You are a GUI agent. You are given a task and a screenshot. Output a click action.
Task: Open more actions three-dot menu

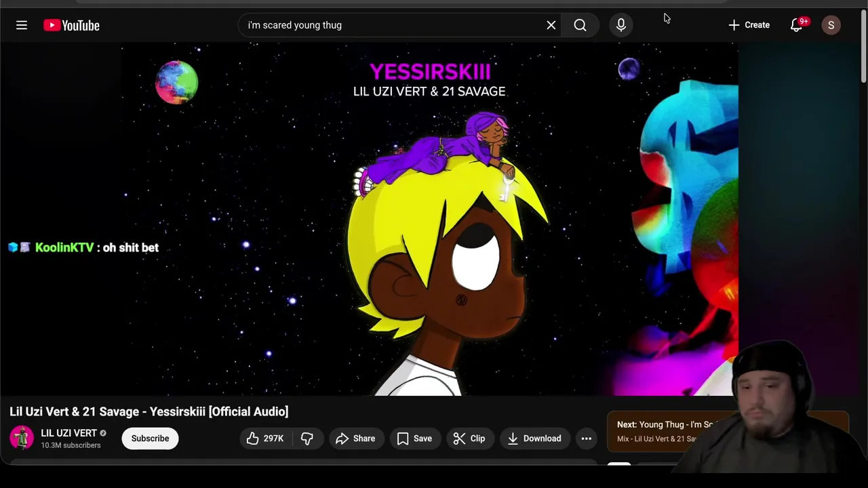click(587, 439)
